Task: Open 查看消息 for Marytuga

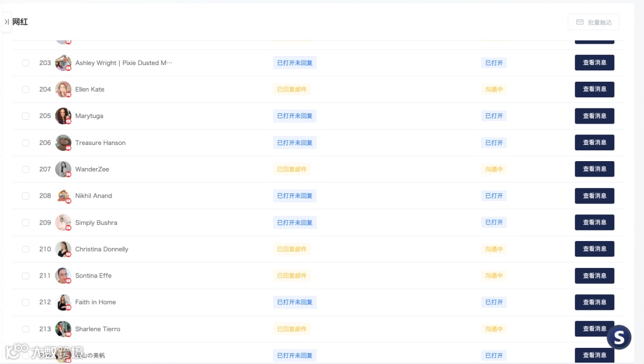Action: [595, 116]
